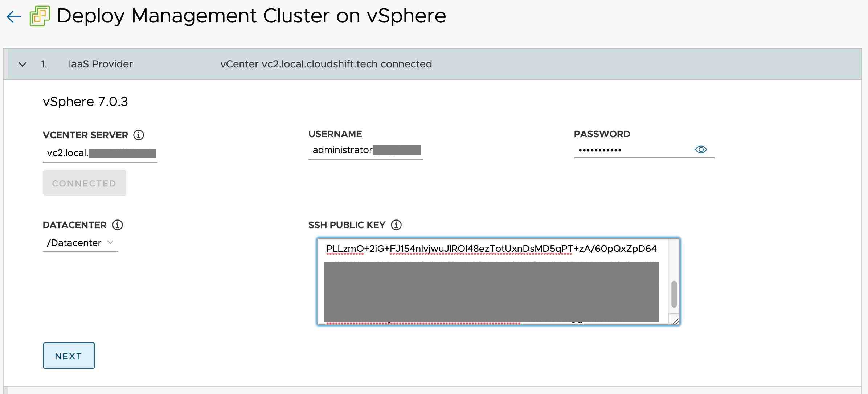Click the 'vCenter vc2.local.cloudshift.tech connected' status text
Screen dimensions: 868x394
(x=326, y=64)
